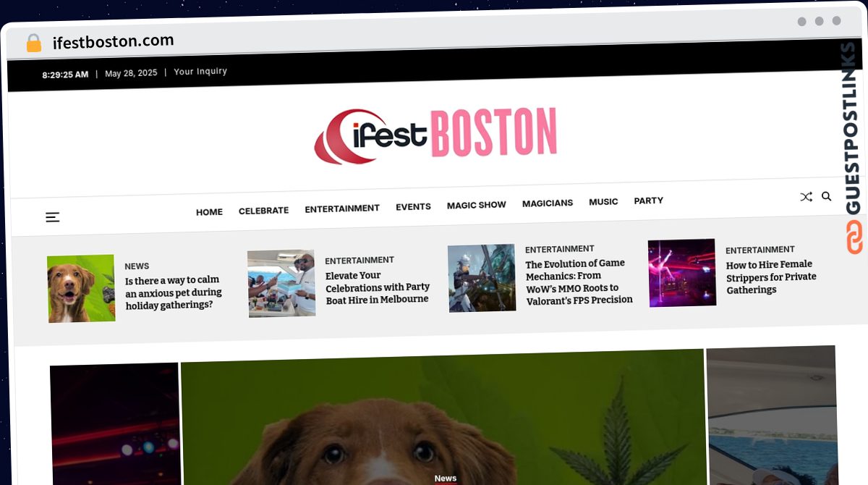Open the game character thumbnail

click(x=482, y=278)
